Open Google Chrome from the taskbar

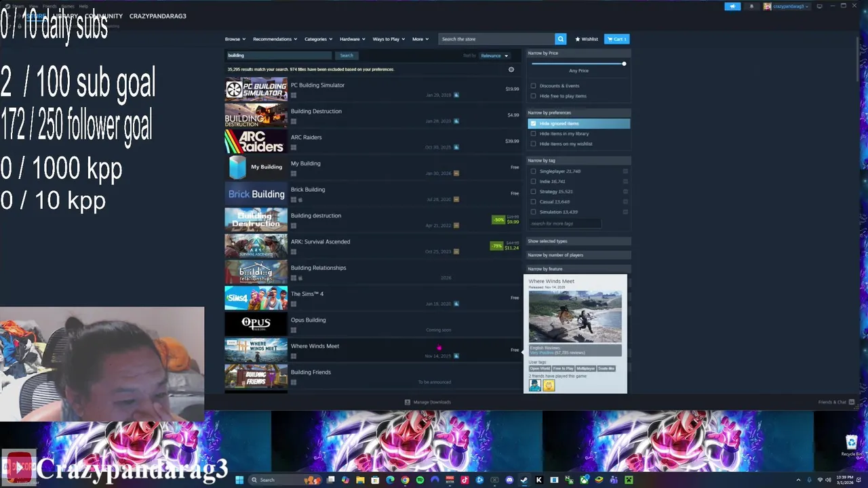point(405,480)
